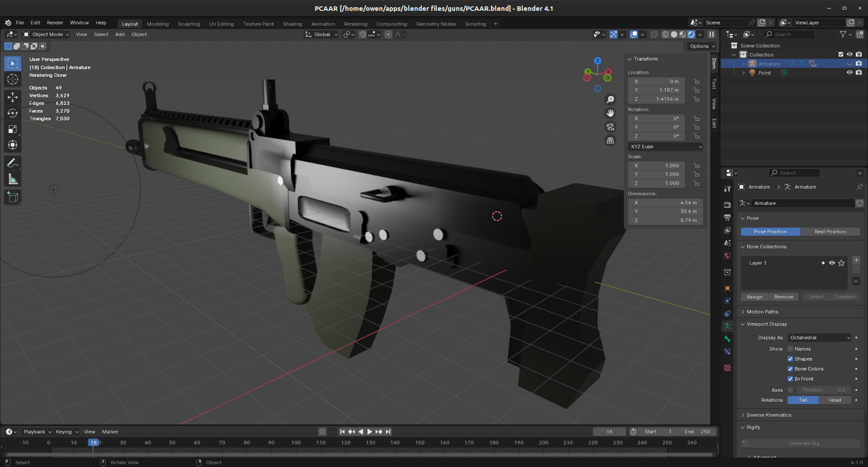This screenshot has width=868, height=467.
Task: Expand Point object in Outliner
Action: (x=743, y=73)
